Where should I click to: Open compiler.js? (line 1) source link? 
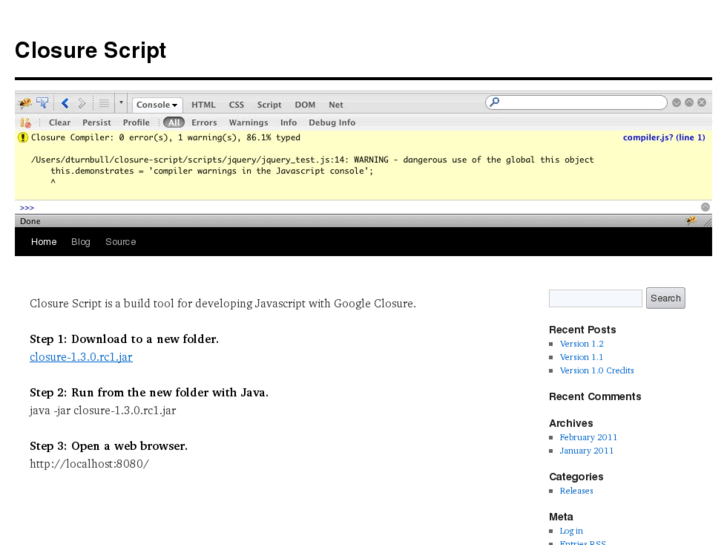664,137
